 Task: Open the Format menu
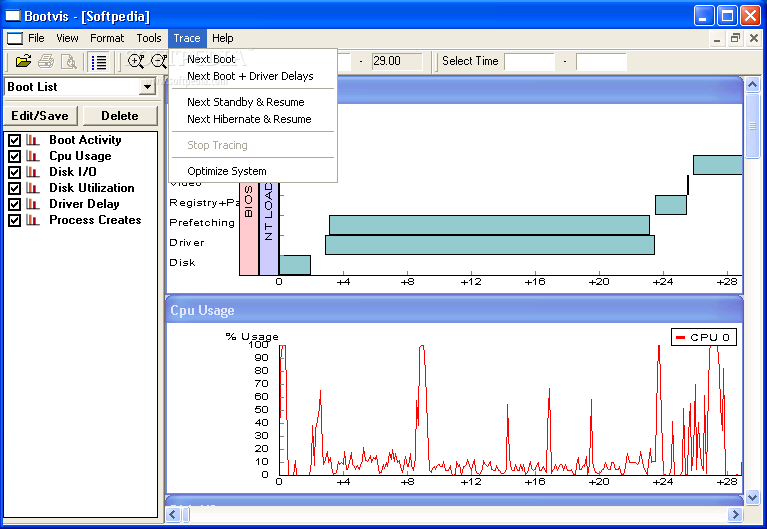[x=107, y=38]
